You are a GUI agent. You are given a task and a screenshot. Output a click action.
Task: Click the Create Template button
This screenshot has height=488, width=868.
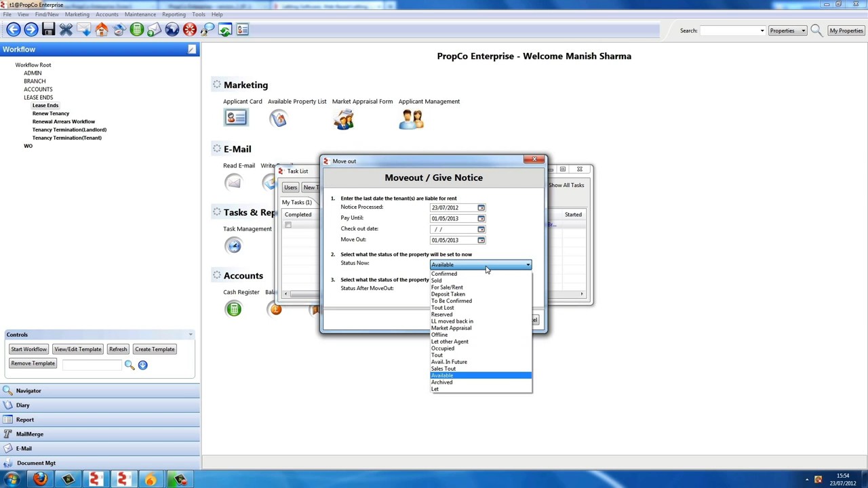(x=155, y=349)
